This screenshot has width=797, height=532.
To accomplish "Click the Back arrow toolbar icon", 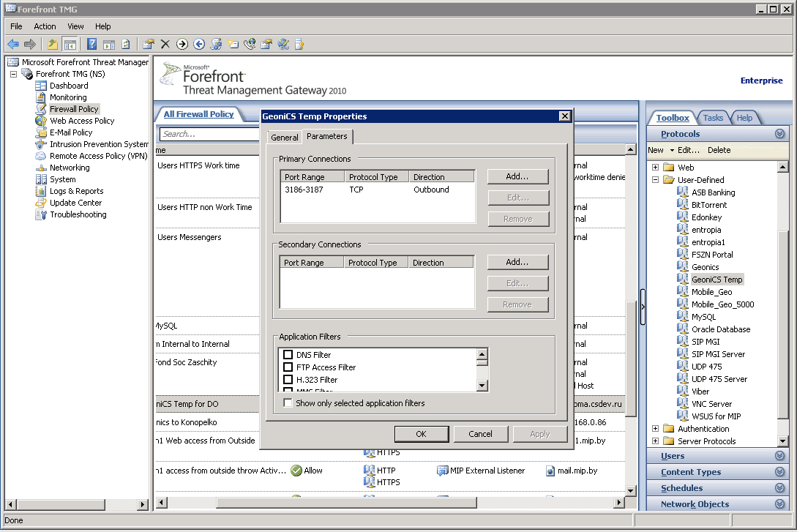I will [x=13, y=44].
